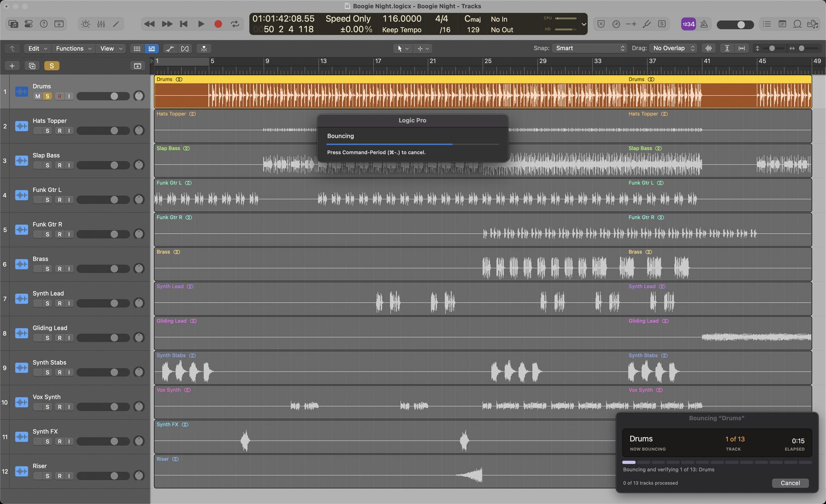Solo the Slap Bass track
Image resolution: width=826 pixels, height=504 pixels.
click(47, 166)
